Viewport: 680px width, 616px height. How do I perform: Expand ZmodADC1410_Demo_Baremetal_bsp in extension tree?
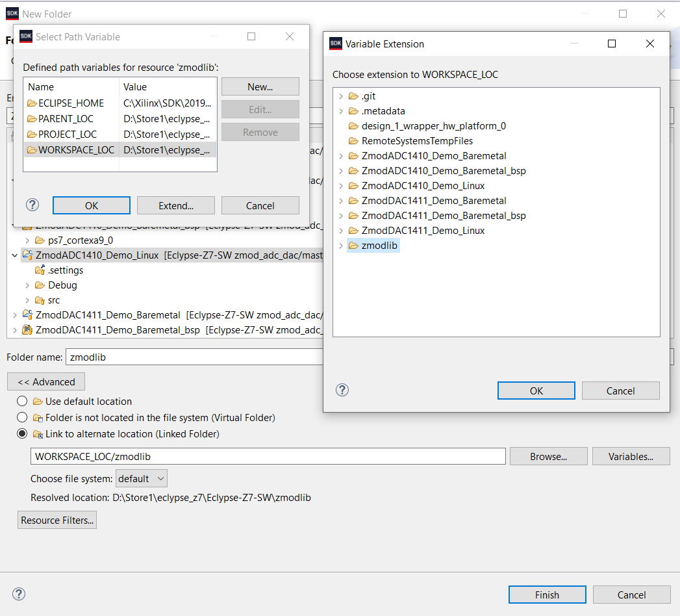[x=341, y=171]
